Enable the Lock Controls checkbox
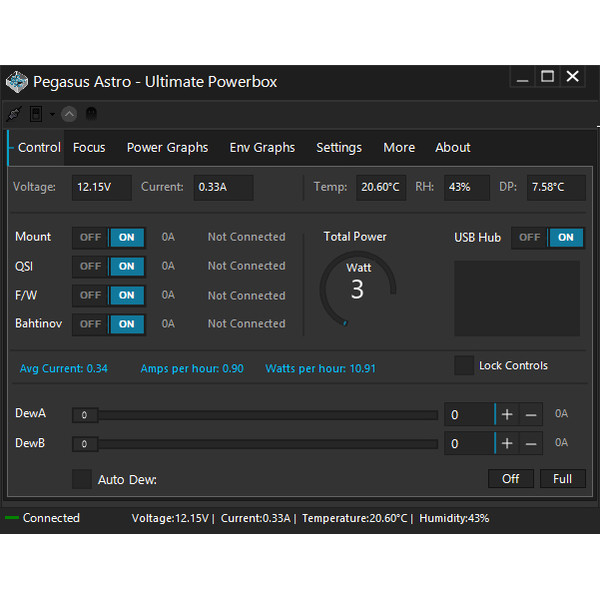 (464, 365)
